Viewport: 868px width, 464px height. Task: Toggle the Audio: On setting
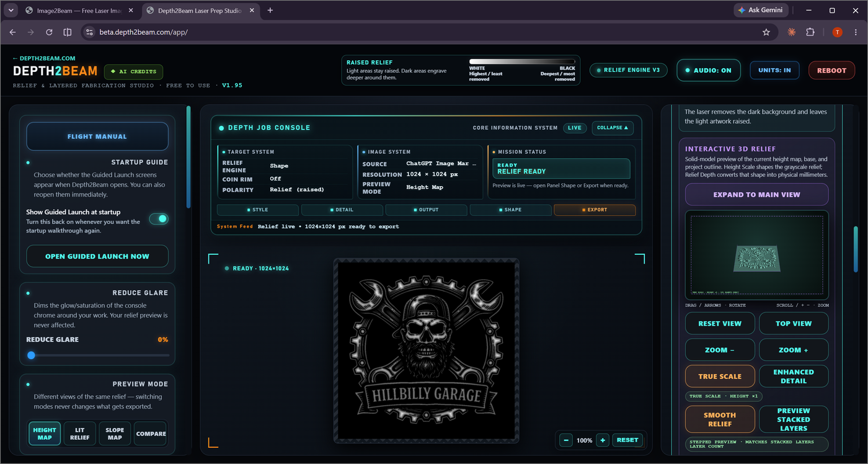point(709,70)
